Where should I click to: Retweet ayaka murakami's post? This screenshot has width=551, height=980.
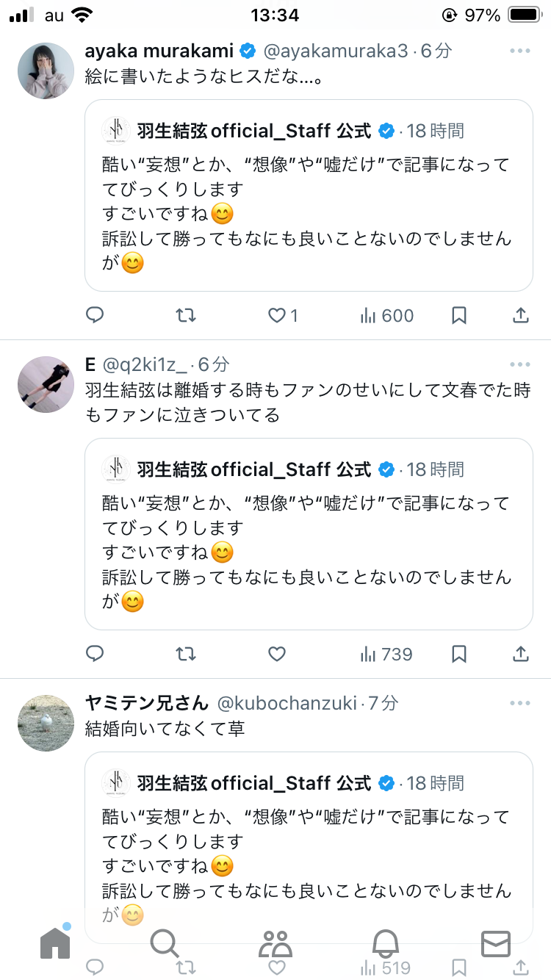(186, 316)
